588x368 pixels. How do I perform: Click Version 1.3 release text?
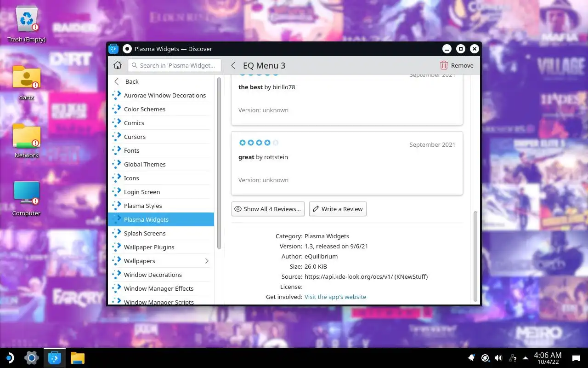click(336, 246)
